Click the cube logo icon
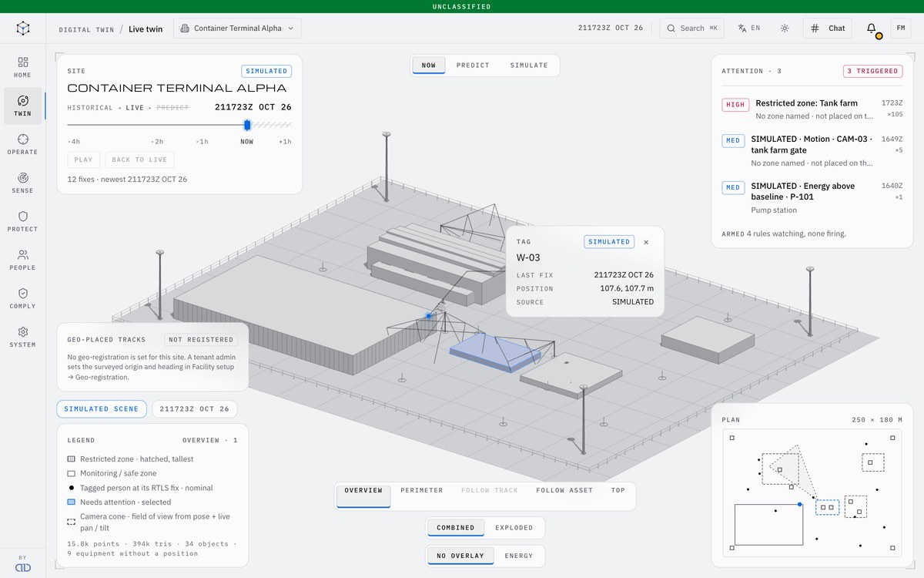The width and height of the screenshot is (924, 578). pyautogui.click(x=23, y=29)
